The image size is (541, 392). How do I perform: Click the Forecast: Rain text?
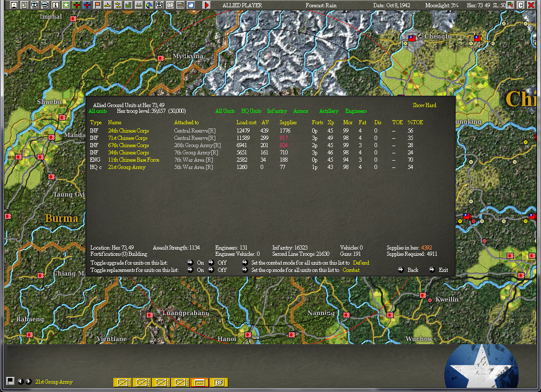pyautogui.click(x=321, y=5)
